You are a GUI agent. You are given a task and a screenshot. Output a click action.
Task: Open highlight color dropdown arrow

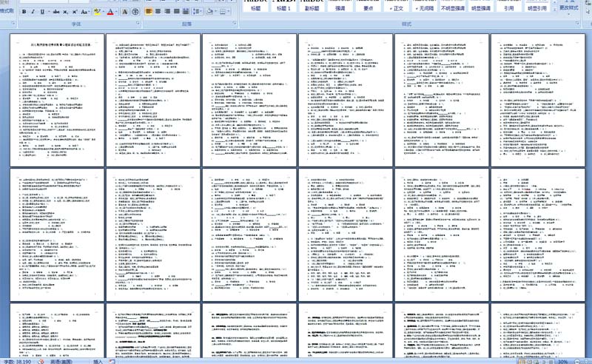[103, 12]
